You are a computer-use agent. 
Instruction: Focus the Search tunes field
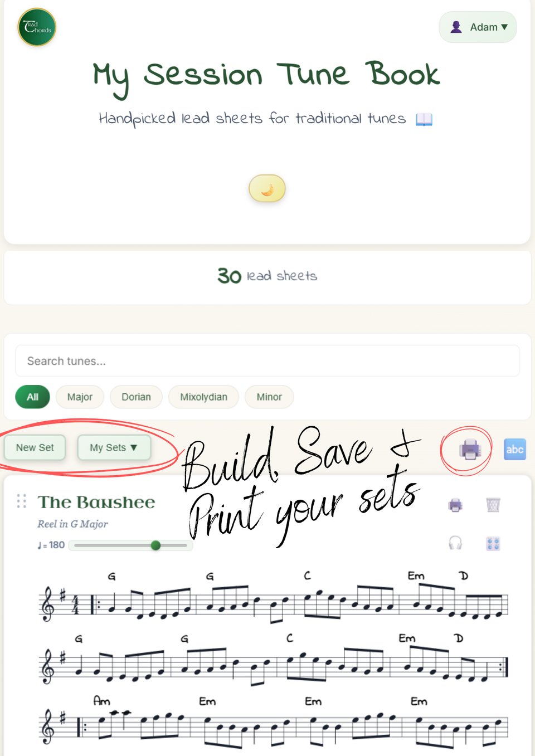267,360
